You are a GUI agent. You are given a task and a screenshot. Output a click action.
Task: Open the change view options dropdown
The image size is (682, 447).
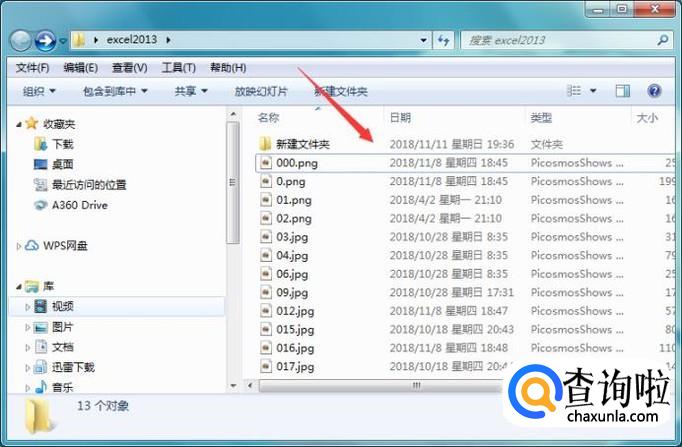pos(593,91)
